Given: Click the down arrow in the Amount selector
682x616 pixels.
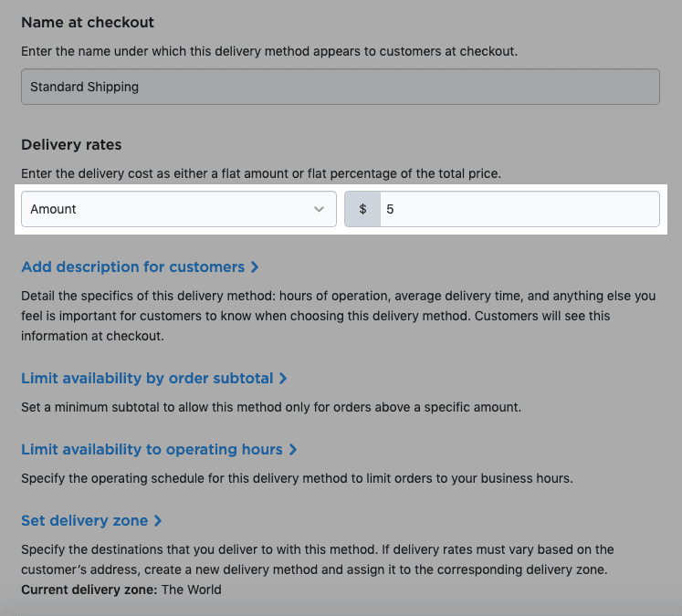Looking at the screenshot, I should click(x=319, y=209).
